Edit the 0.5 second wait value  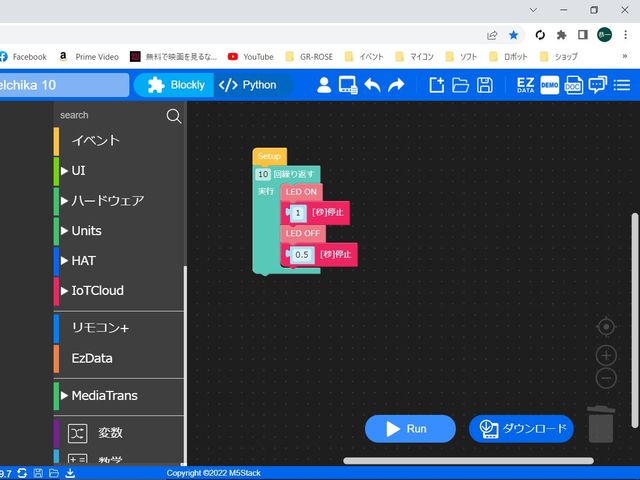302,255
